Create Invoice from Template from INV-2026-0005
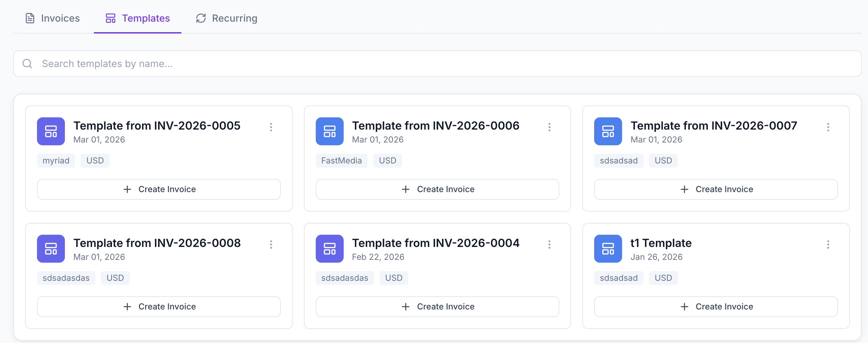The width and height of the screenshot is (868, 343). point(159,189)
